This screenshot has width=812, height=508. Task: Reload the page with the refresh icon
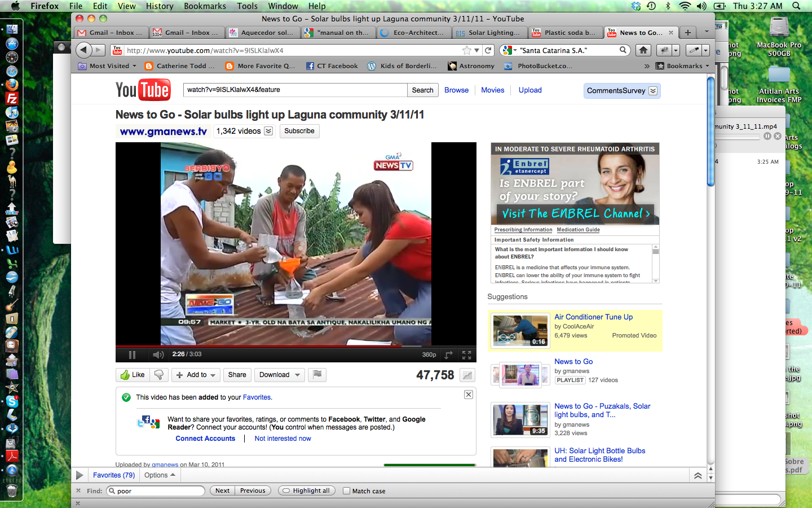click(488, 50)
